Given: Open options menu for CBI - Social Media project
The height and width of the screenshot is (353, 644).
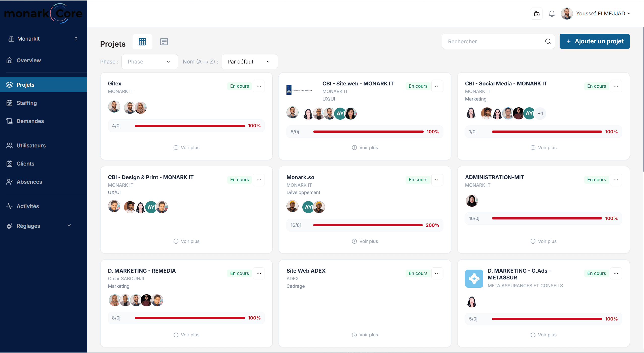Looking at the screenshot, I should [616, 86].
